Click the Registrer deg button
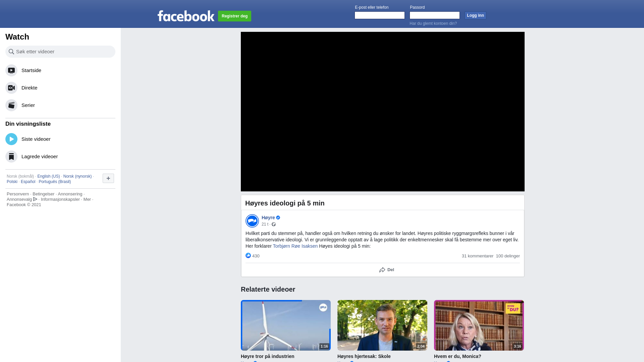Screen dimensions: 644x362 pyautogui.click(x=234, y=16)
